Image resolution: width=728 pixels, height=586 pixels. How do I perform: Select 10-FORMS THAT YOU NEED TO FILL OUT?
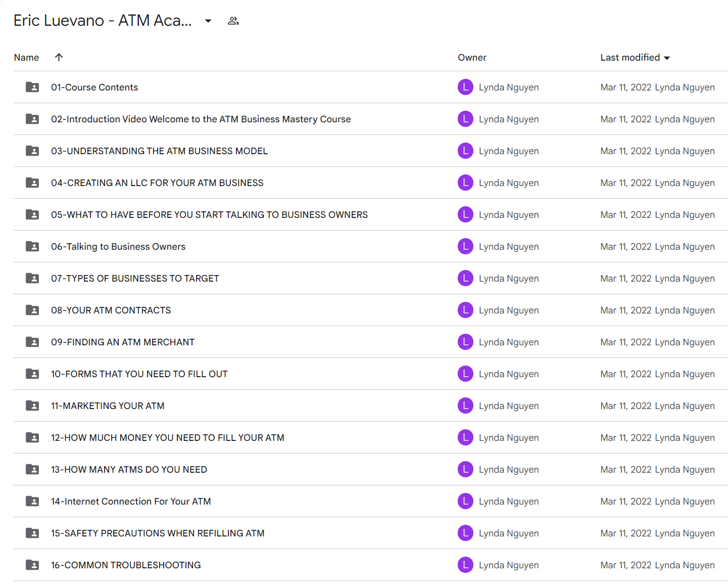click(139, 374)
